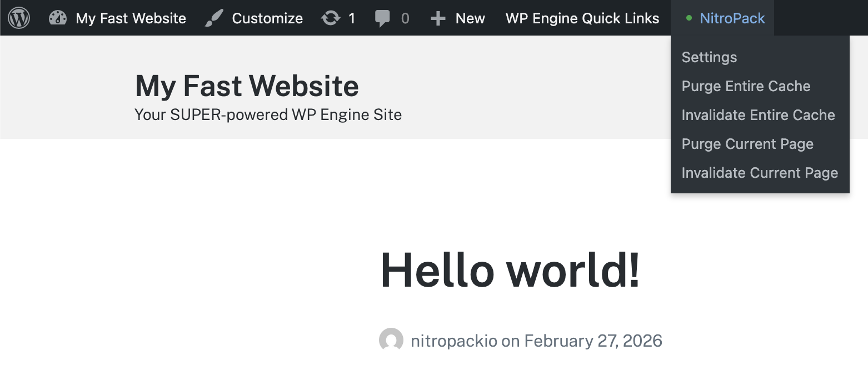
Task: Select Purge Entire Cache
Action: click(746, 86)
